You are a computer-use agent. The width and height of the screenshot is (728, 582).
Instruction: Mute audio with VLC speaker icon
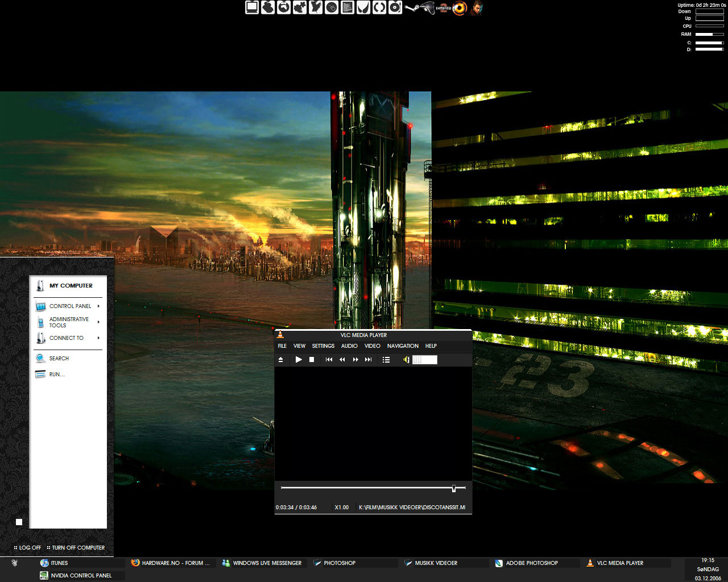click(406, 360)
